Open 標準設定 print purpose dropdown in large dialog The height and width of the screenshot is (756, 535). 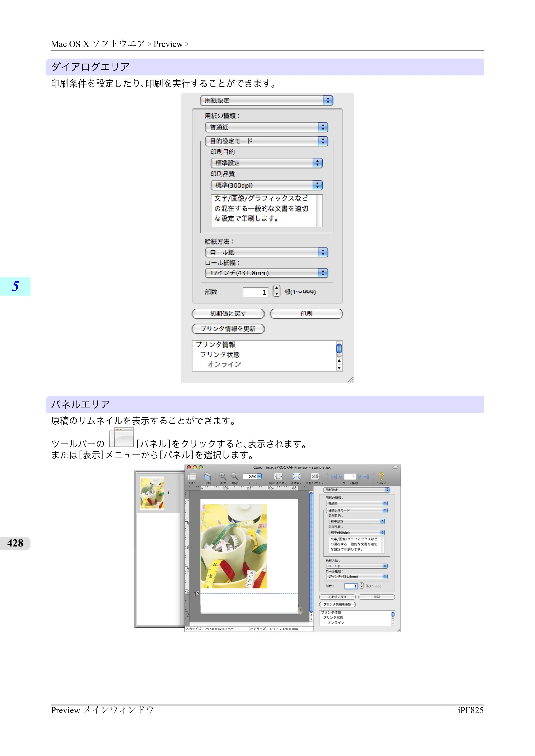pos(267,163)
